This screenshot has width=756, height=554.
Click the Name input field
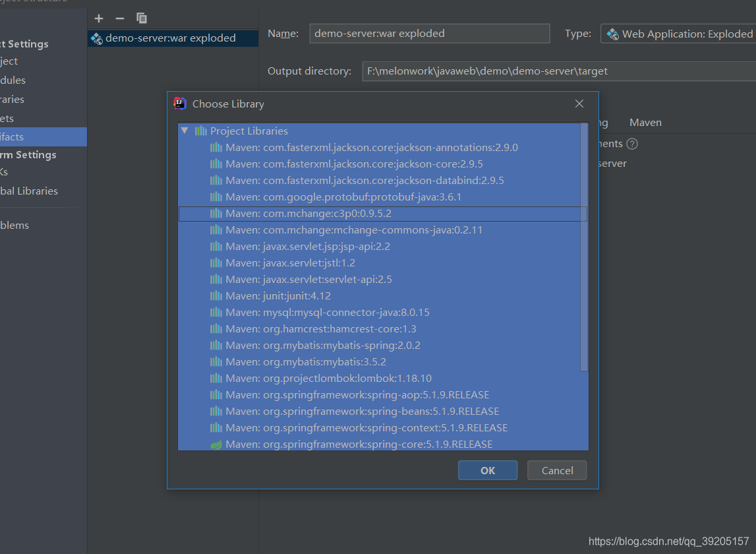pos(430,33)
